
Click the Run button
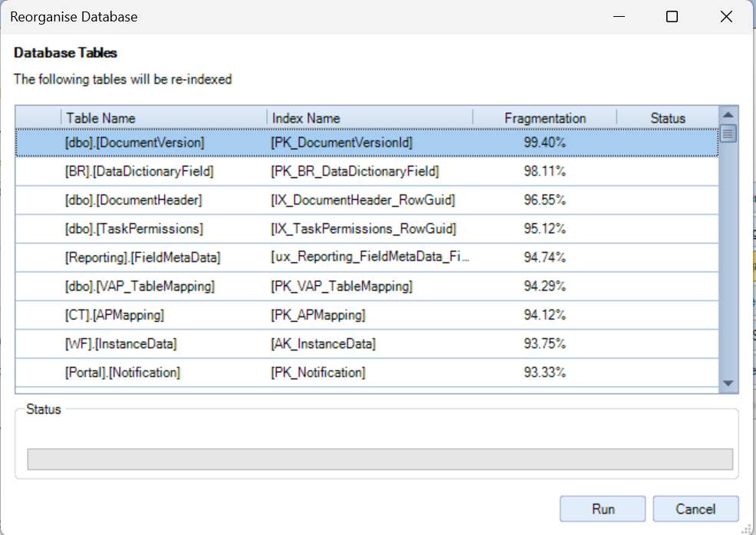[603, 509]
